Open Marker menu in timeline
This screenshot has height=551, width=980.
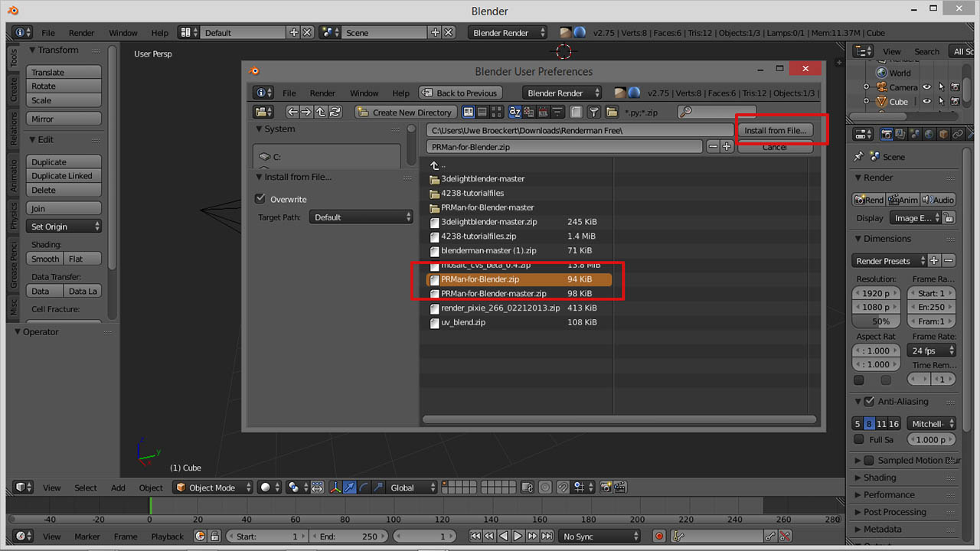tap(87, 536)
